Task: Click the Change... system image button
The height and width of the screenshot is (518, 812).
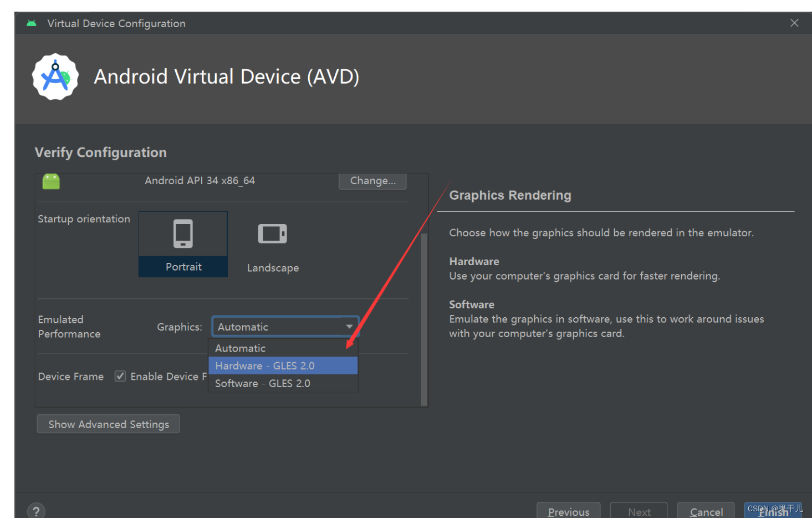Action: coord(372,181)
